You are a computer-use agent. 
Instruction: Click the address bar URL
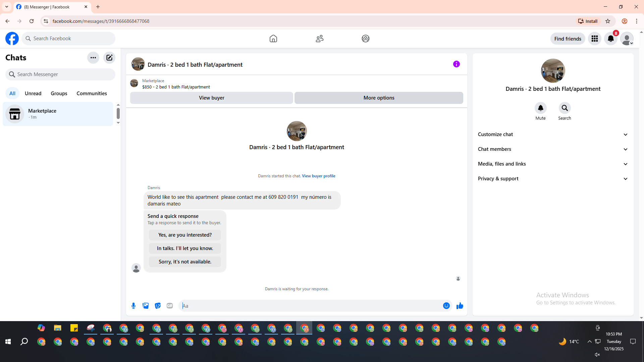tap(101, 21)
